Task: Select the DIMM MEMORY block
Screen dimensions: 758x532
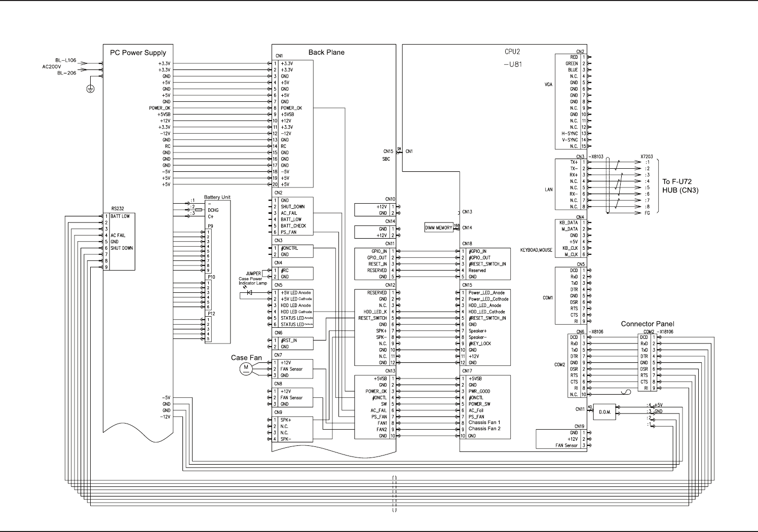Action: [438, 228]
